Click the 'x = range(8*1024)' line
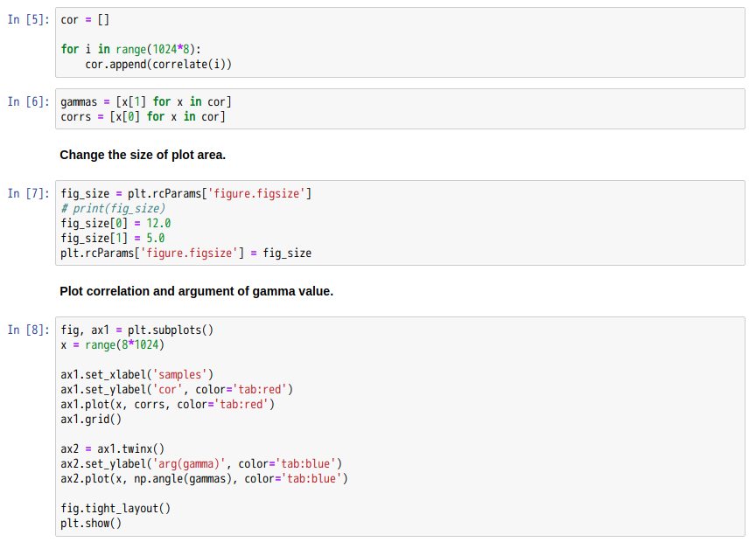The image size is (756, 542). pos(113,345)
